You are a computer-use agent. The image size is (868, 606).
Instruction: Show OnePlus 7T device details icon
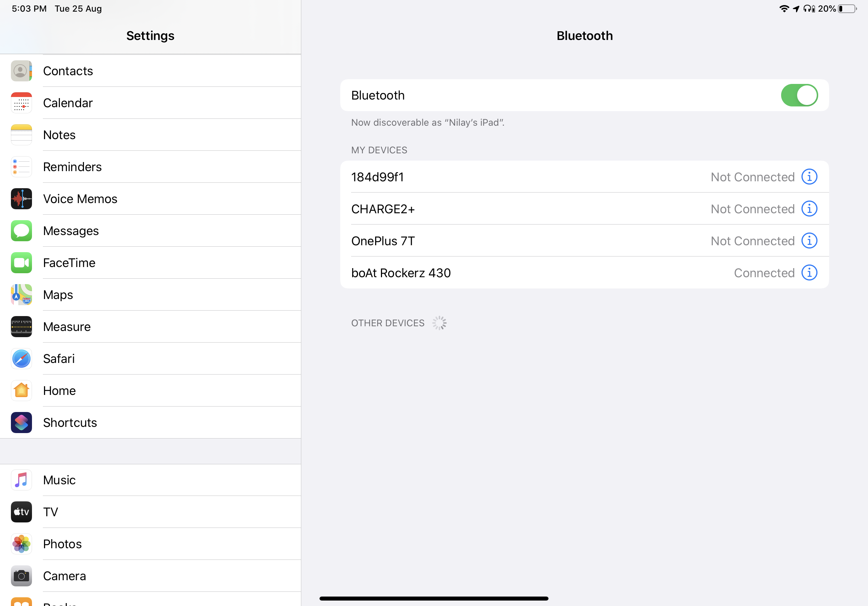point(809,241)
